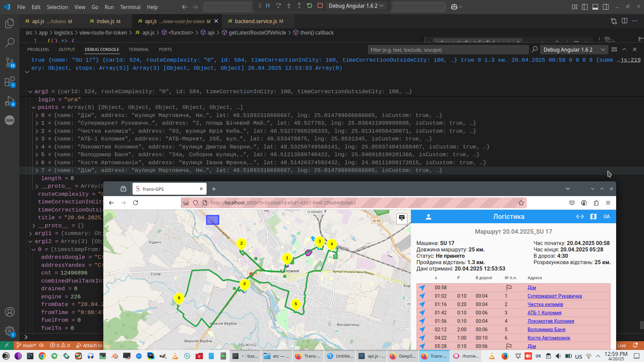Screen dimensions: 644x362
Task: Open the Debug Angular 1.6 2 console dropdown
Action: click(x=574, y=50)
